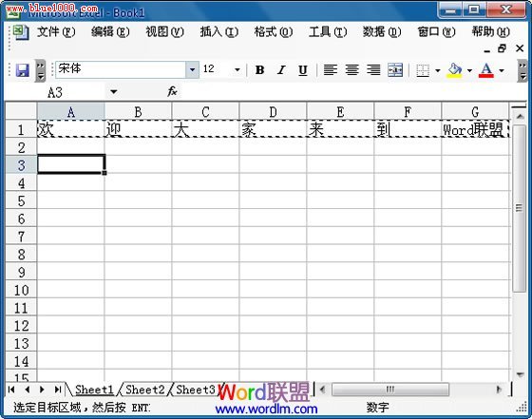
Task: Expand Name Box dropdown arrow
Action: (x=114, y=92)
